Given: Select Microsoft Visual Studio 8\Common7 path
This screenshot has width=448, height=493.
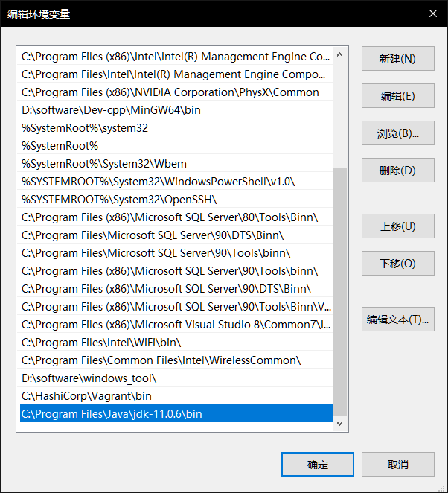Looking at the screenshot, I should (176, 325).
